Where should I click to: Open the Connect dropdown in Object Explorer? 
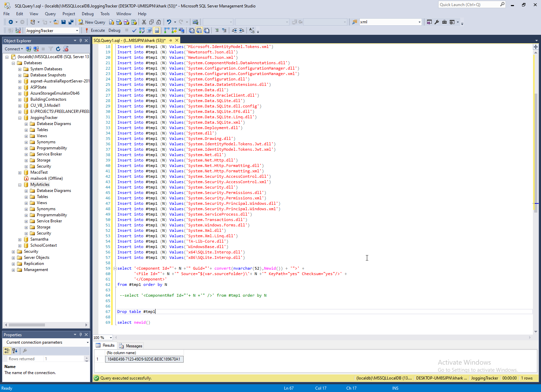[x=14, y=49]
